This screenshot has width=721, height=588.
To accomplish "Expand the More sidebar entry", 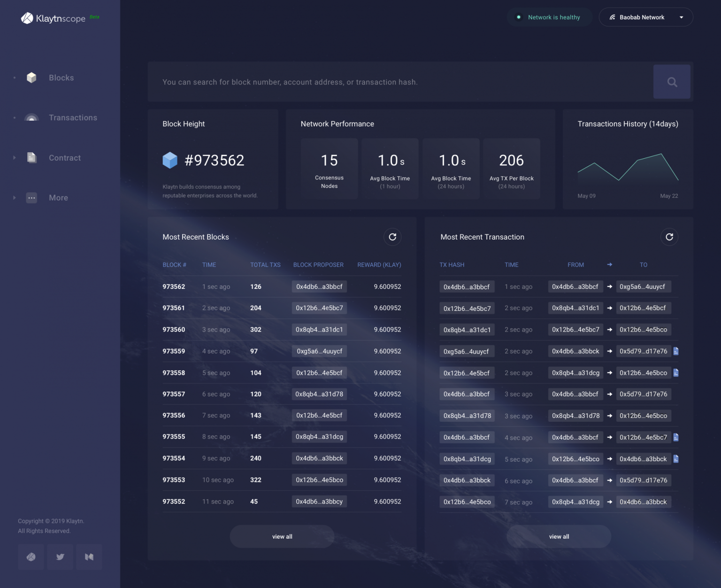I will (x=14, y=198).
